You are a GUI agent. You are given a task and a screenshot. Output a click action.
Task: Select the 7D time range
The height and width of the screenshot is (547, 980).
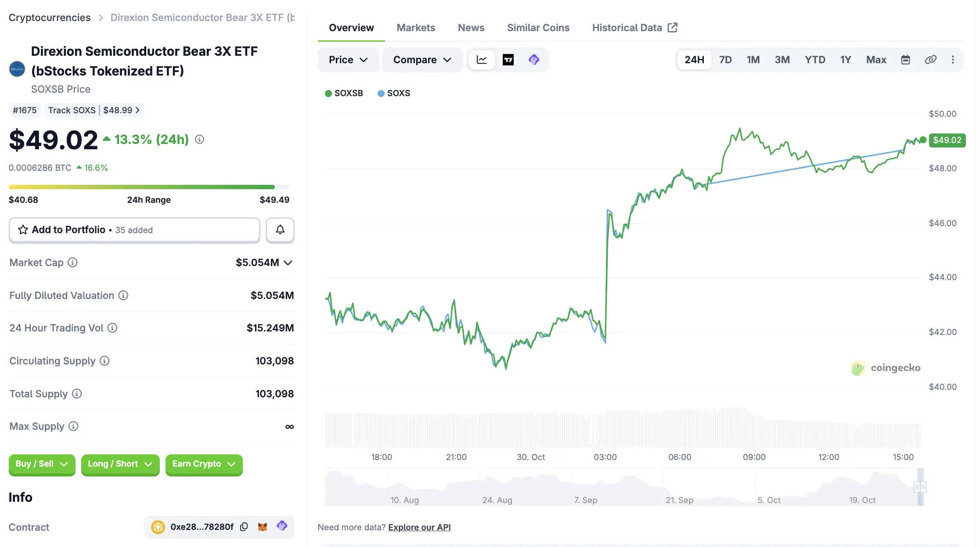tap(725, 60)
